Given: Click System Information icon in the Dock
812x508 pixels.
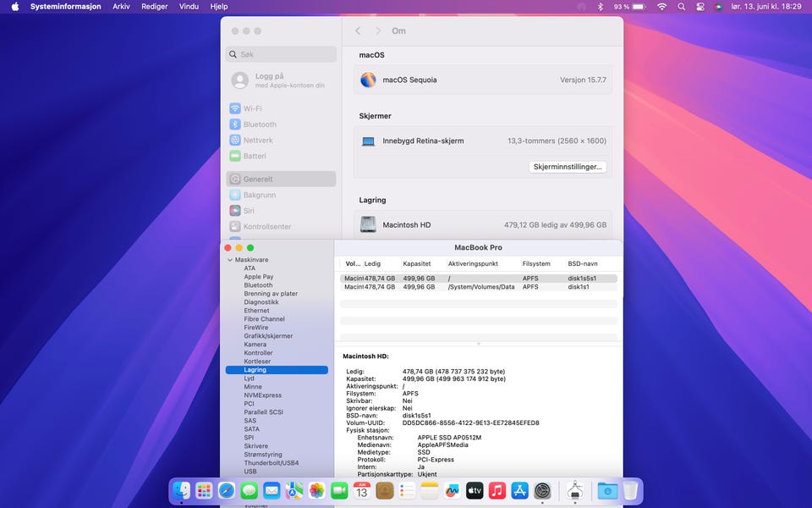Looking at the screenshot, I should coord(575,490).
